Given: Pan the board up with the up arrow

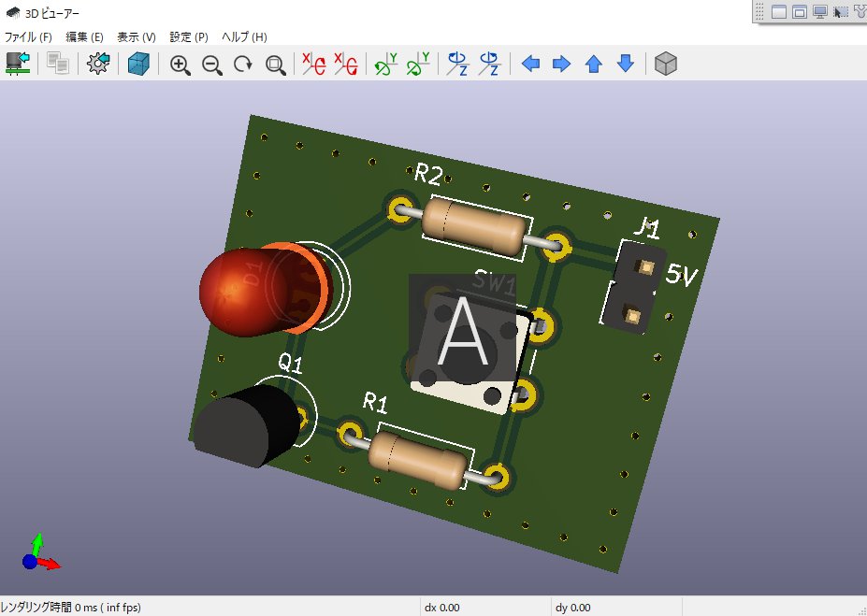Looking at the screenshot, I should [x=594, y=64].
